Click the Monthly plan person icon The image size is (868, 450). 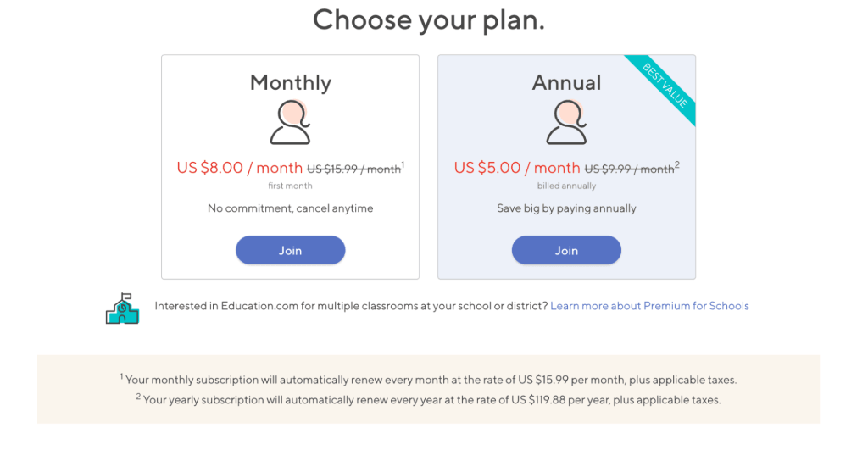tap(290, 123)
